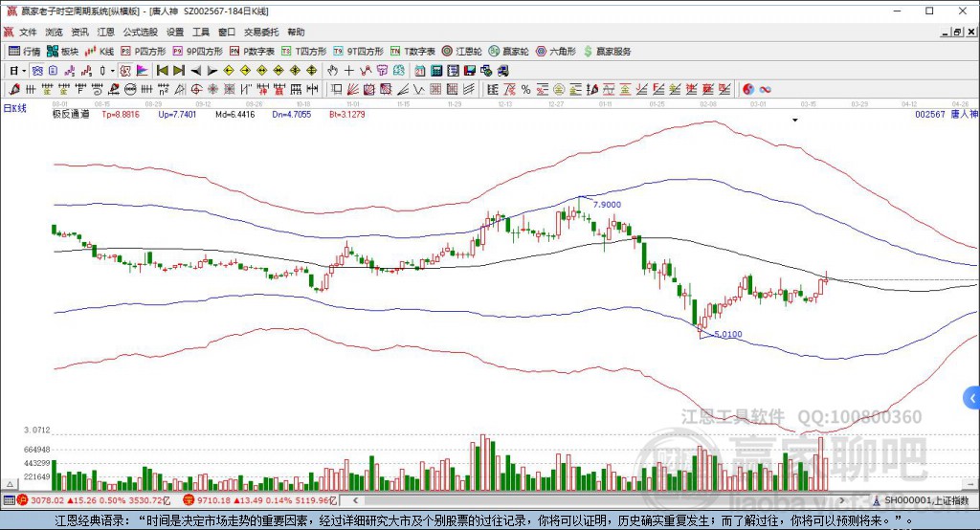This screenshot has height=530, width=980.
Task: Open the 赢家轮 tool
Action: pos(509,52)
